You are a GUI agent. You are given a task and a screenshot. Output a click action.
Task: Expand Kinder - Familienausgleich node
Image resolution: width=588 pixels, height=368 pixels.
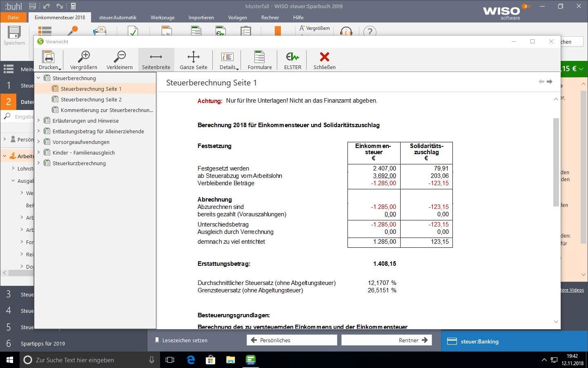pyautogui.click(x=39, y=153)
